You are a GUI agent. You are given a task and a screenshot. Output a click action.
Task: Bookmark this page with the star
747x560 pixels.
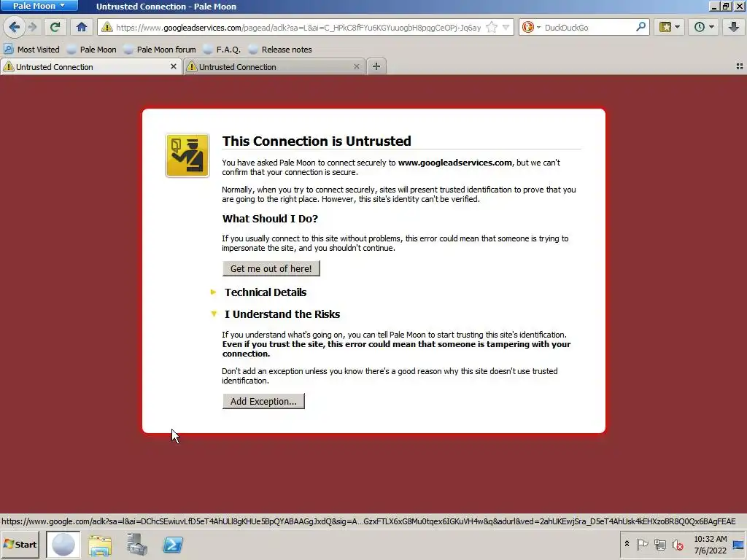[492, 27]
